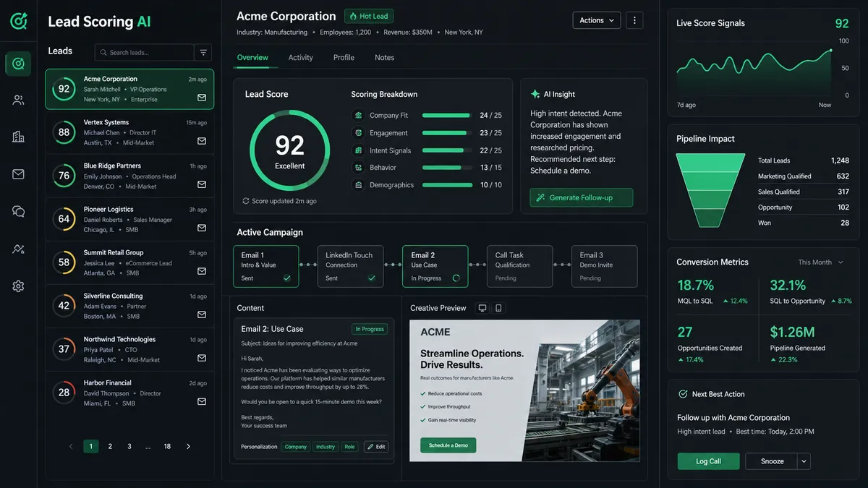Screen dimensions: 868x488
Task: Click the Demographics scoring icon
Action: click(358, 185)
